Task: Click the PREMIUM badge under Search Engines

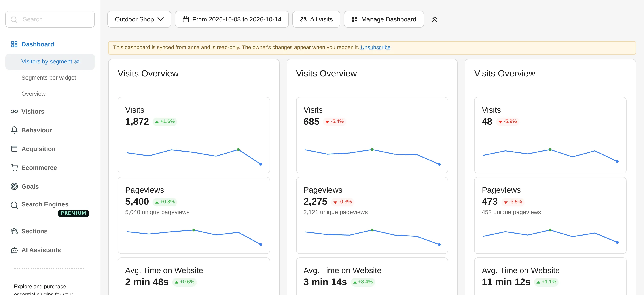Action: [74, 213]
